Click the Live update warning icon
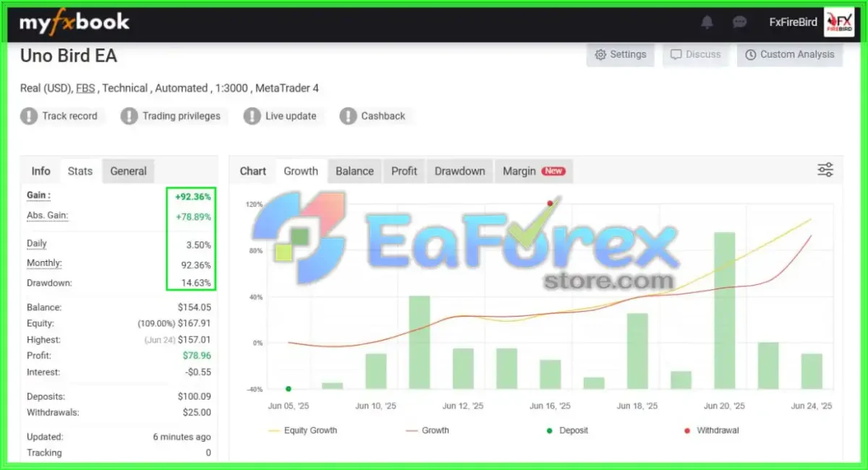This screenshot has width=868, height=470. point(252,116)
